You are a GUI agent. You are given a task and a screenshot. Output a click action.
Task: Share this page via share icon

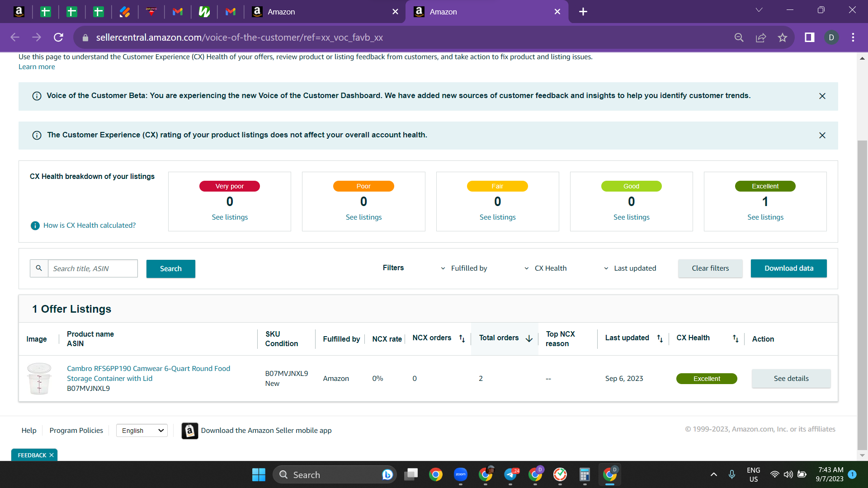pyautogui.click(x=761, y=38)
